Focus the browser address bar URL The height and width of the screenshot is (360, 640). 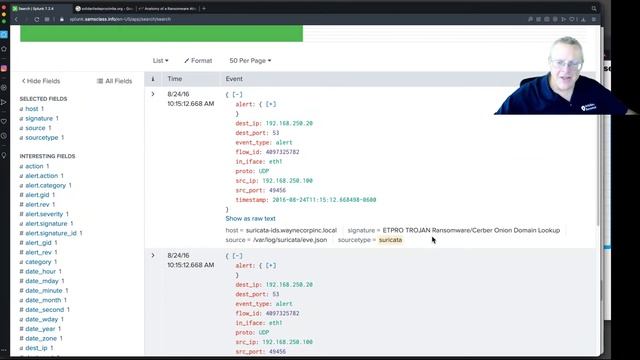[x=120, y=19]
